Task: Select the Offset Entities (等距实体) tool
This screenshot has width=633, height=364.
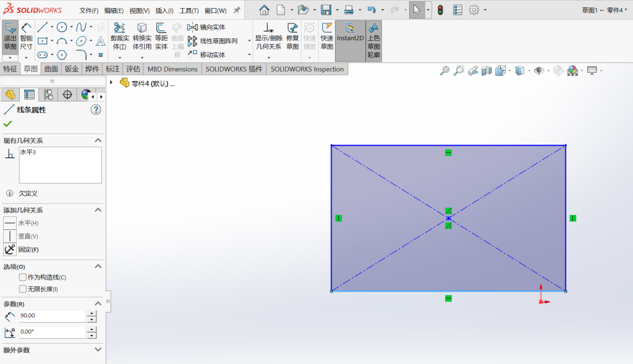Action: (161, 36)
